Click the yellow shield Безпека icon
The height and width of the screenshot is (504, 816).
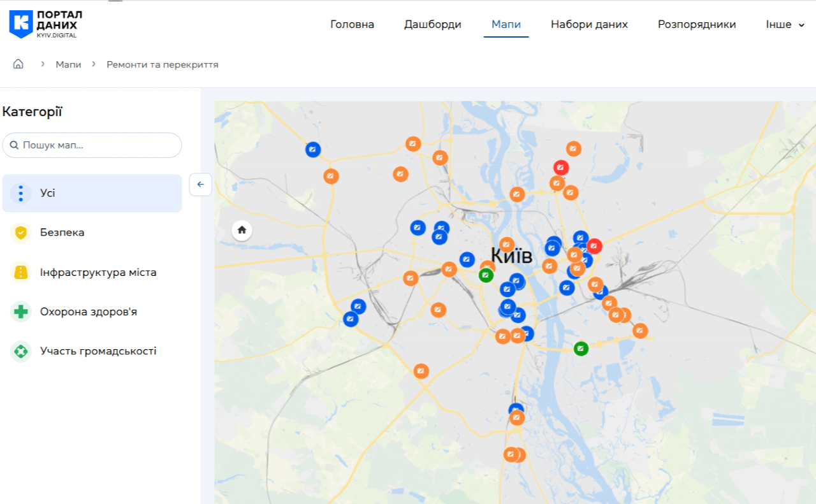[21, 233]
